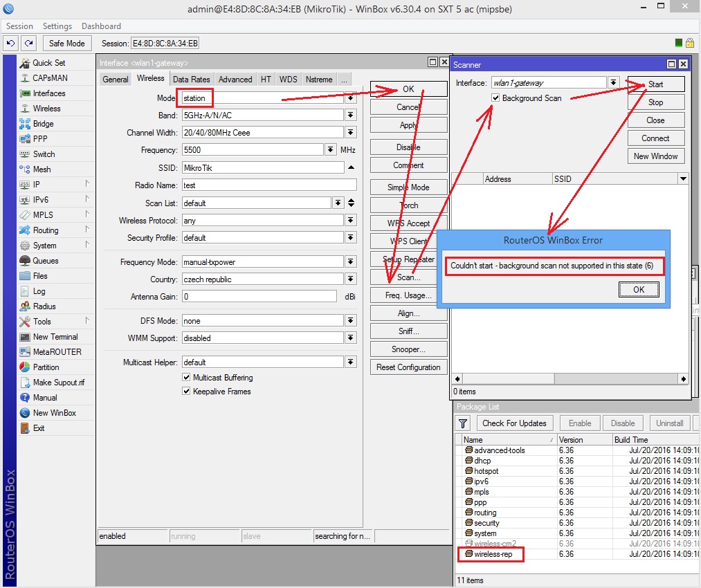This screenshot has width=701, height=588.
Task: Toggle Safe Mode
Action: [66, 44]
